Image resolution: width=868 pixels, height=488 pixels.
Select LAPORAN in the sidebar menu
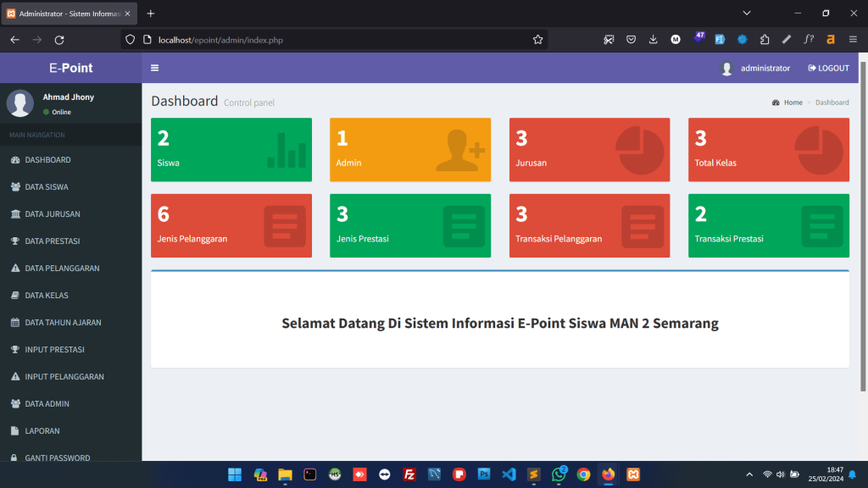(42, 430)
